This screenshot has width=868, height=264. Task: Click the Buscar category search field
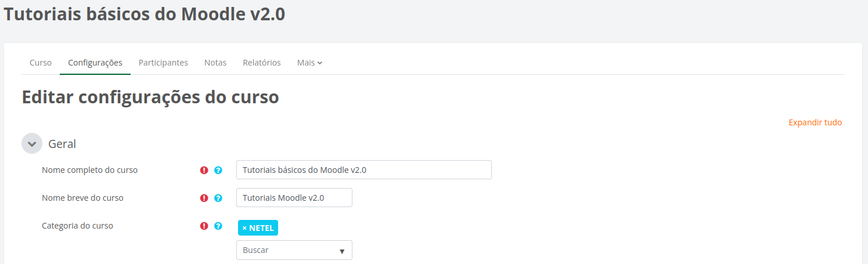click(x=287, y=250)
